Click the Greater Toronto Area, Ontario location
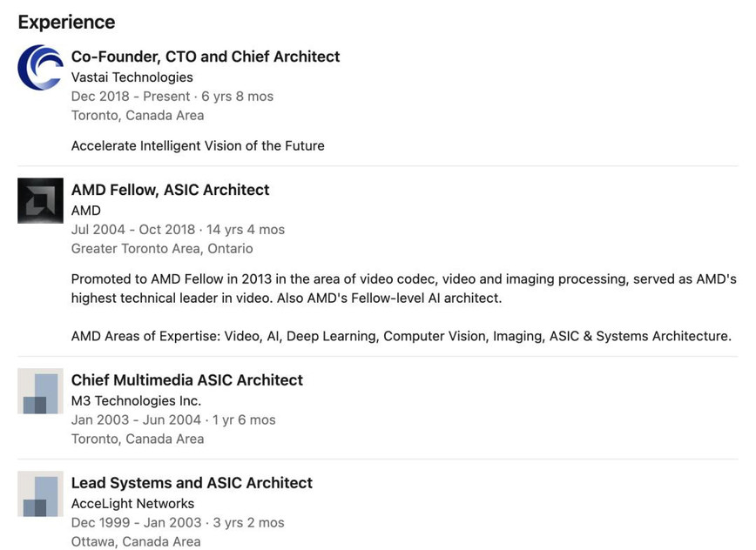This screenshot has width=756, height=550. 162,249
